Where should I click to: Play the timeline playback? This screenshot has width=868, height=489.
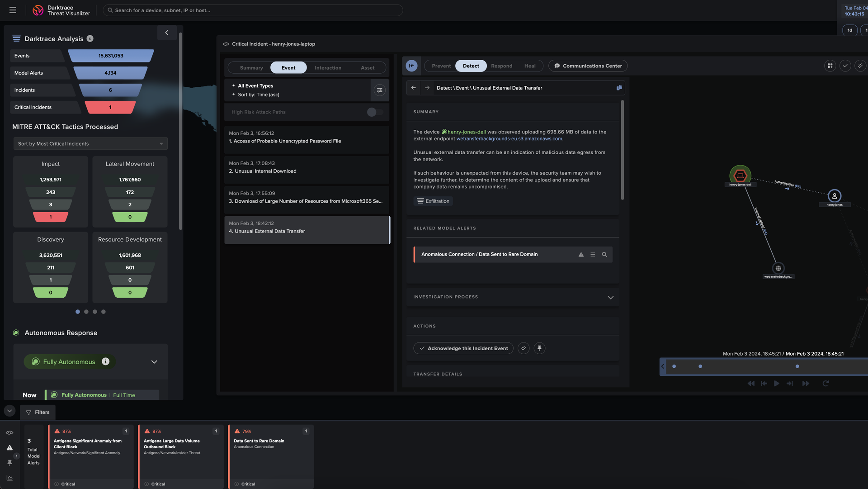pyautogui.click(x=776, y=384)
